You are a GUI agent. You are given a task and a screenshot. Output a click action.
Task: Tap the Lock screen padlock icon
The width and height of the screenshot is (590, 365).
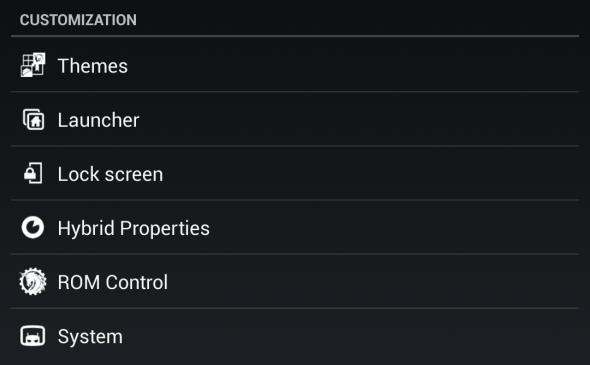pyautogui.click(x=33, y=173)
